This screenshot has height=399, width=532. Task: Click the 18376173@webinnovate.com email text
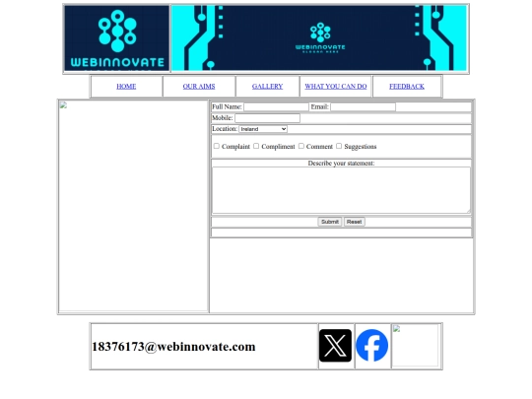(x=173, y=347)
